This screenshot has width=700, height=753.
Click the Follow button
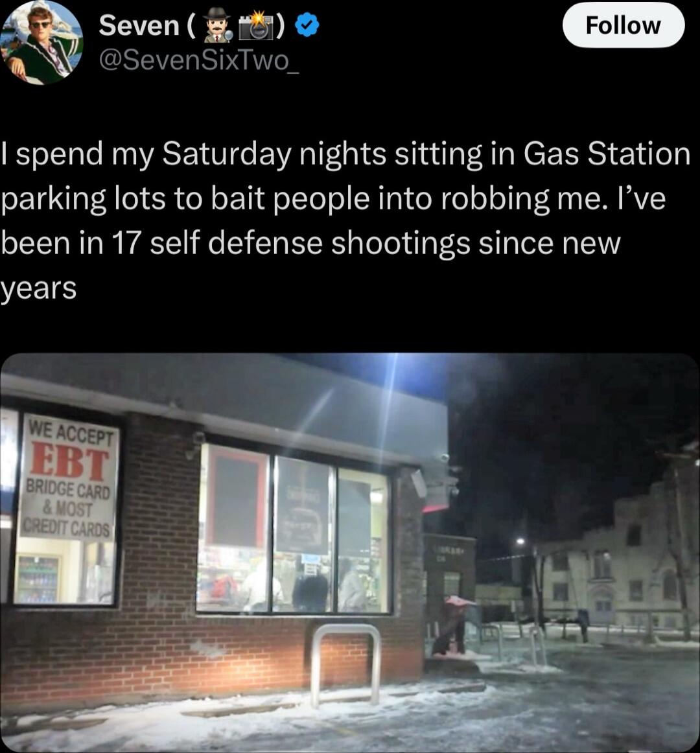pyautogui.click(x=623, y=25)
